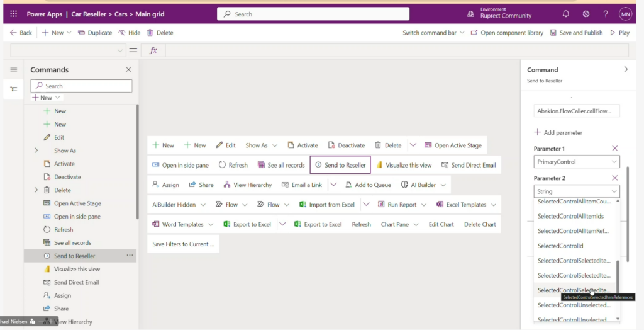Expand the Show As tree item
The image size is (644, 330).
[x=36, y=151]
